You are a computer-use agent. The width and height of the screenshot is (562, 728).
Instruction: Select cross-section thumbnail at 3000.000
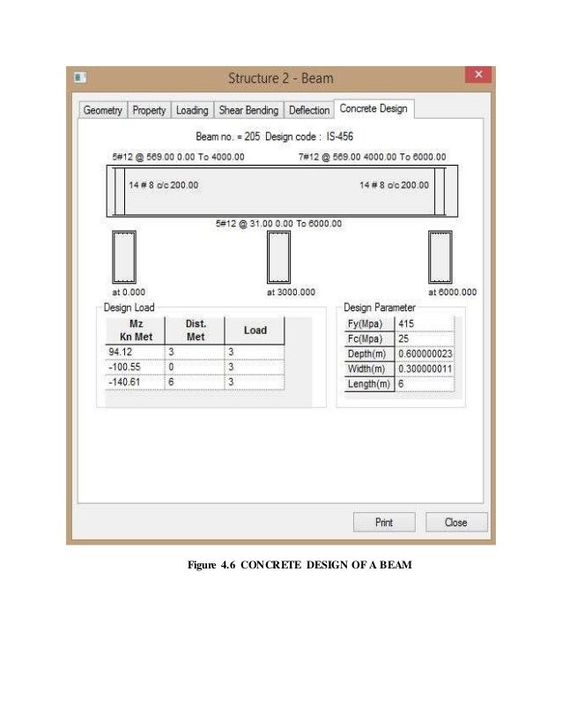pyautogui.click(x=278, y=256)
